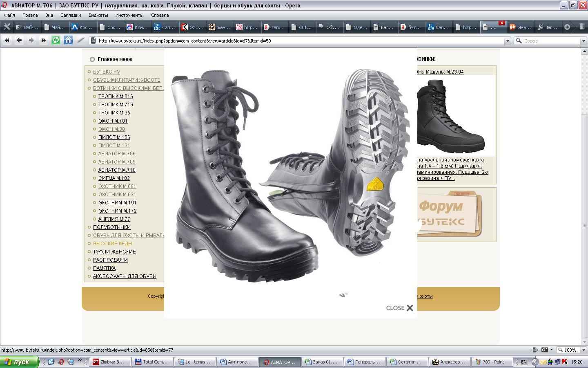Screen dimensions: 588x368
Task: Click the пуск Start button
Action: pos(20,362)
